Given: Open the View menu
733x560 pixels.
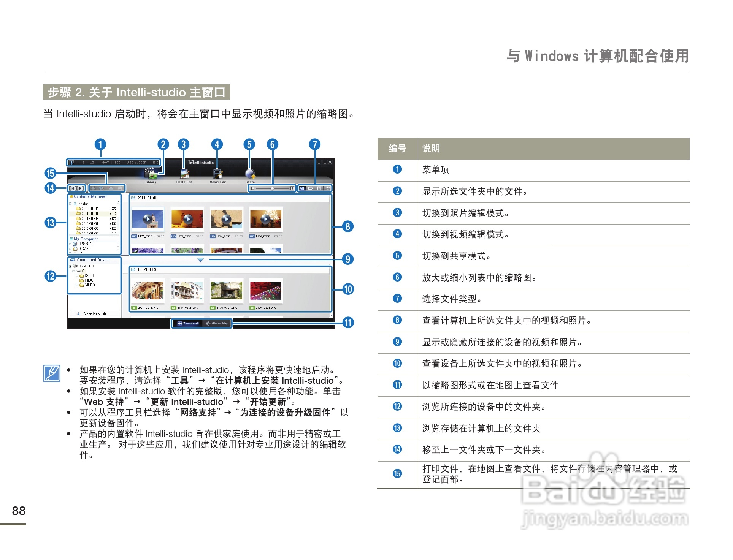Looking at the screenshot, I should point(105,162).
